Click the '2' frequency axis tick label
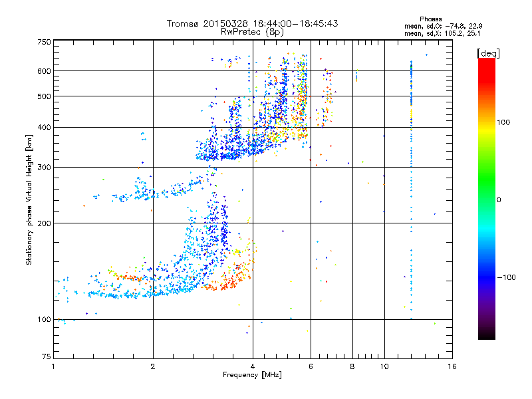Image resolution: width=532 pixels, height=399 pixels. (x=153, y=366)
